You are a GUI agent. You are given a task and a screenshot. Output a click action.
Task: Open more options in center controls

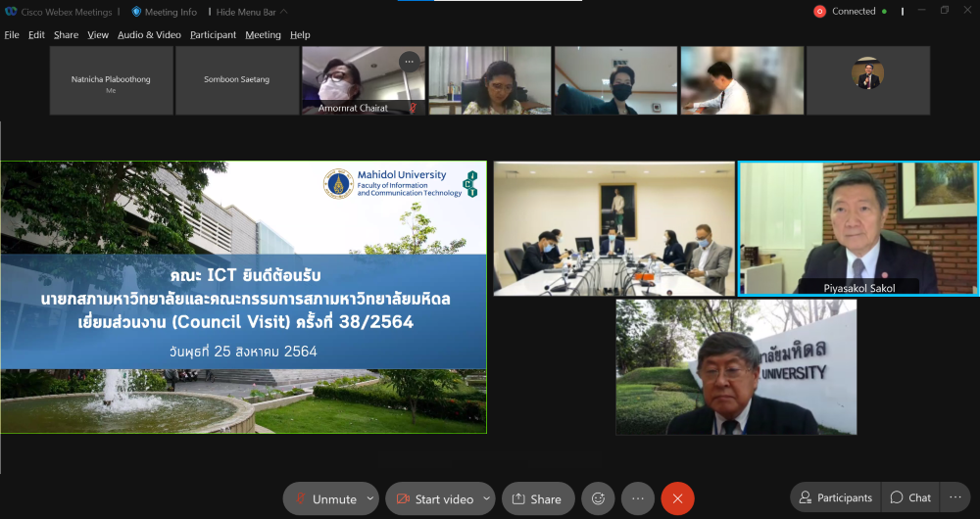(x=637, y=498)
